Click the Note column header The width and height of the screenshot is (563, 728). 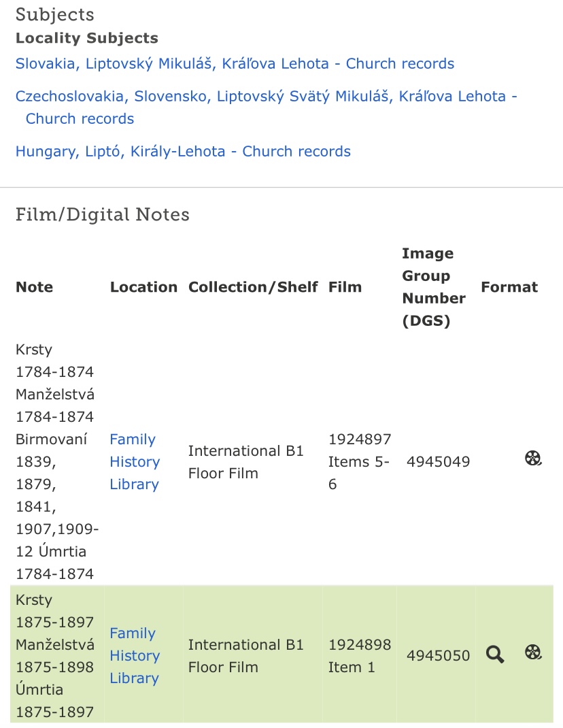34,287
